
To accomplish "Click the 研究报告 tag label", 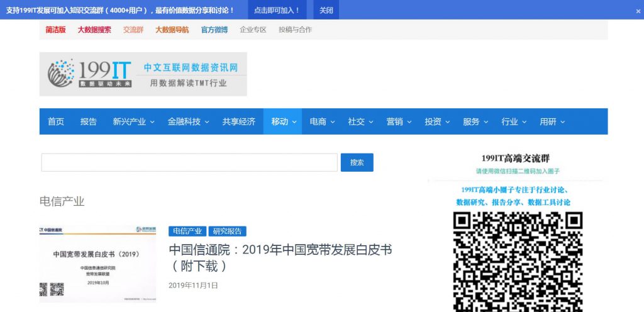I will tap(227, 231).
